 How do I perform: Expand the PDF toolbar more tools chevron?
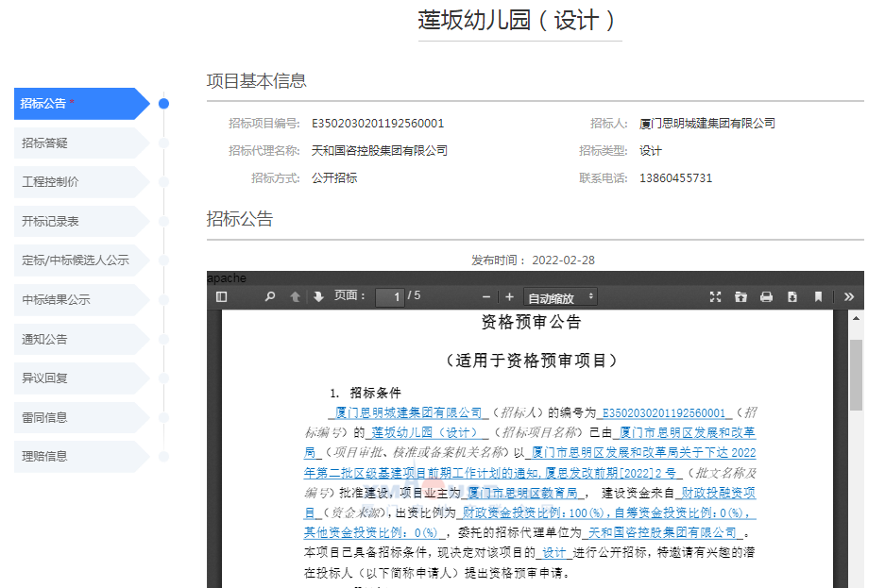pyautogui.click(x=848, y=296)
